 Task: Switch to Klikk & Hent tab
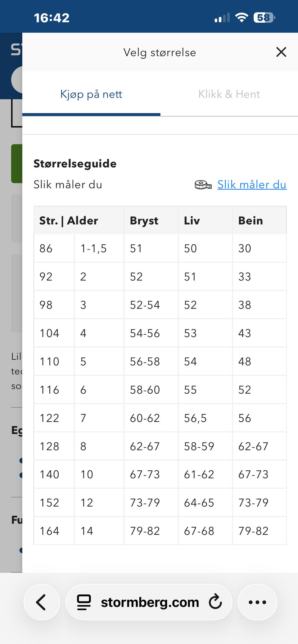229,94
